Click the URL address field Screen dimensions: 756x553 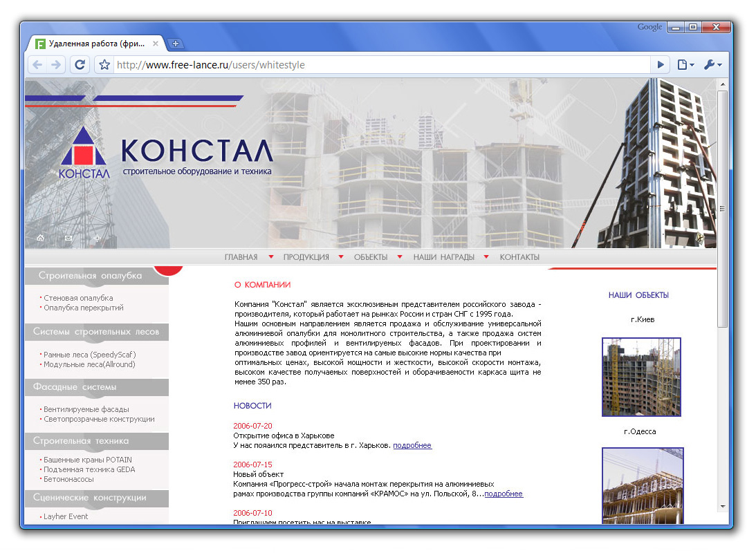pos(381,64)
